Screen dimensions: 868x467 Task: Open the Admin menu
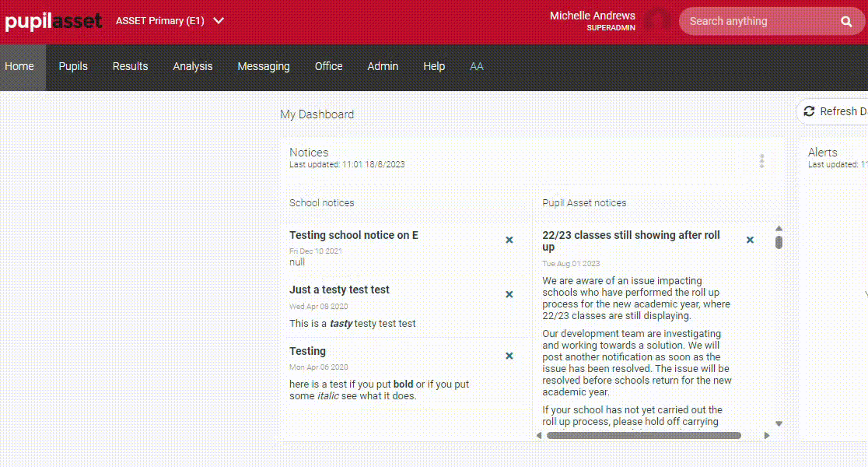[x=383, y=67]
